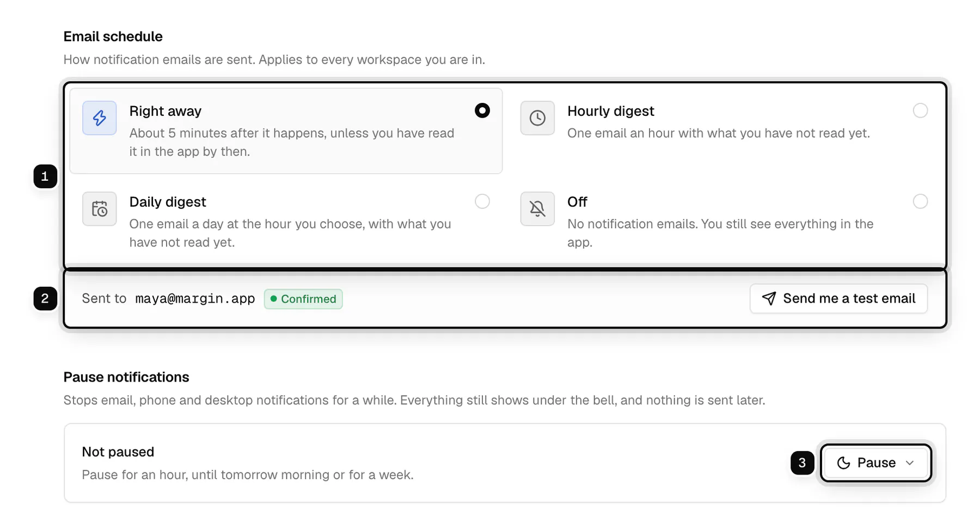980x529 pixels.
Task: Click 'One email an hour' description text
Action: click(x=719, y=133)
